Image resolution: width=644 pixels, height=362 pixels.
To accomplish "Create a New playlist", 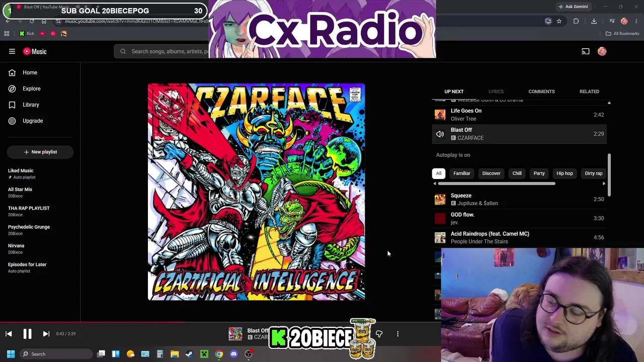I will coord(40,152).
